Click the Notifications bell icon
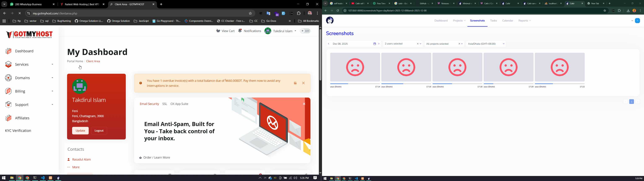The height and width of the screenshot is (181, 644). click(x=240, y=31)
